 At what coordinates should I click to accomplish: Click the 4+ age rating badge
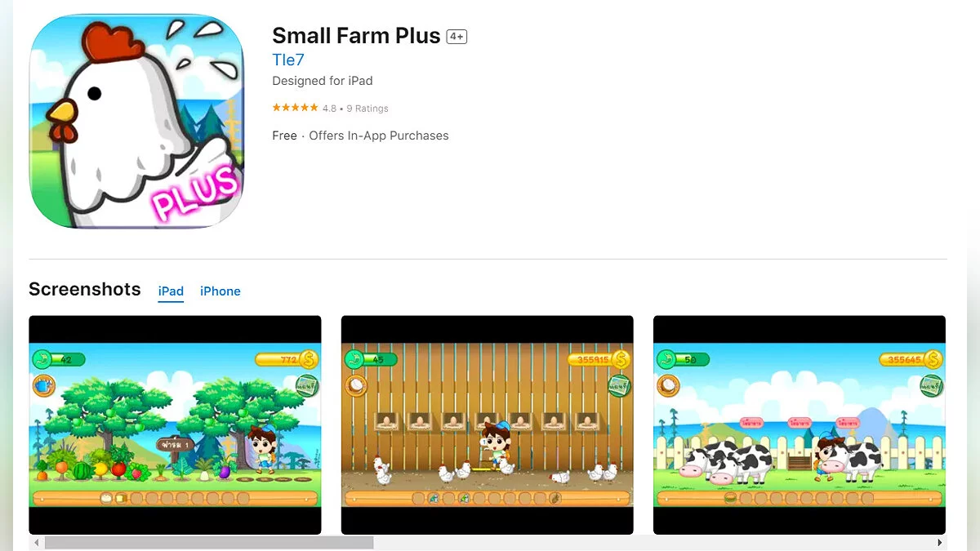pyautogui.click(x=457, y=37)
